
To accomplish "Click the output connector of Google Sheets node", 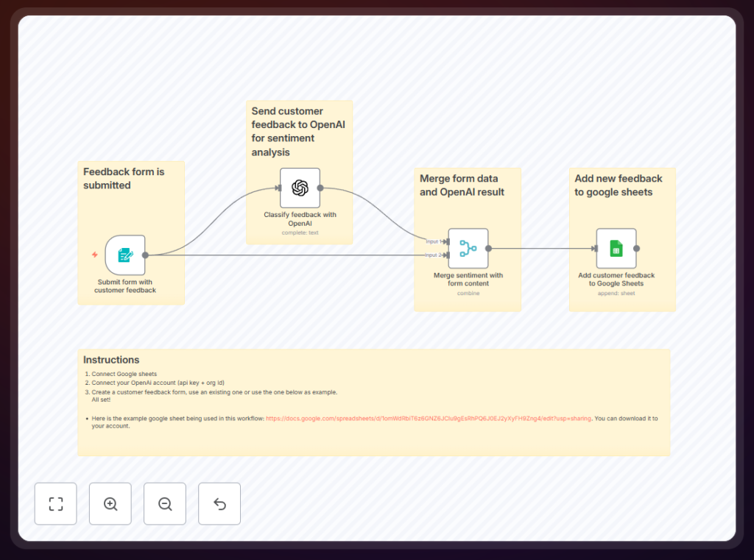I will pyautogui.click(x=637, y=249).
